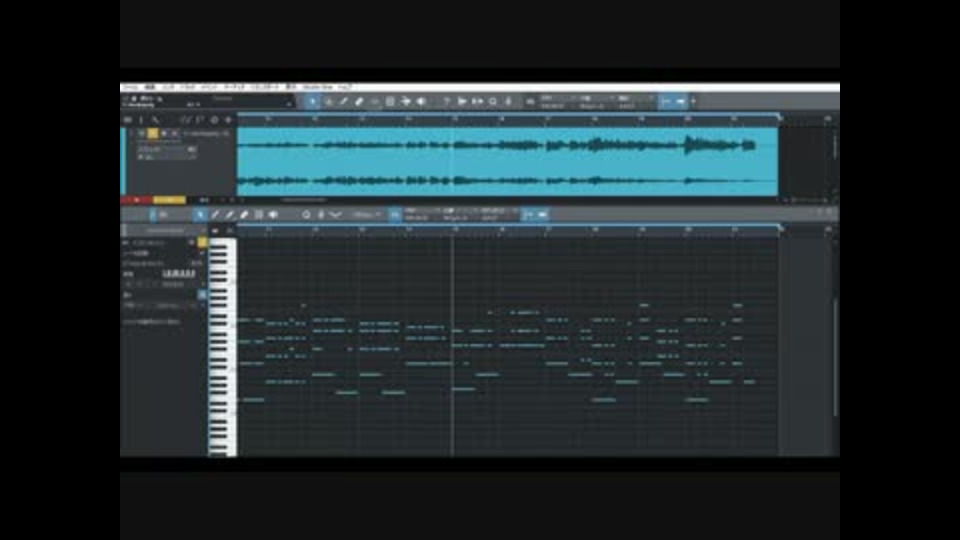Select the Paint pencil tool in the editor toolbar
The image size is (960, 540).
[215, 215]
